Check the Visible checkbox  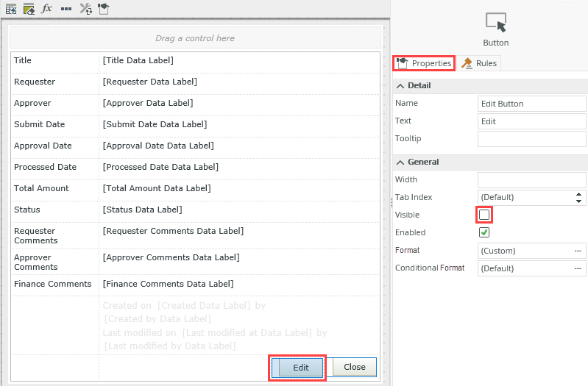[x=484, y=215]
